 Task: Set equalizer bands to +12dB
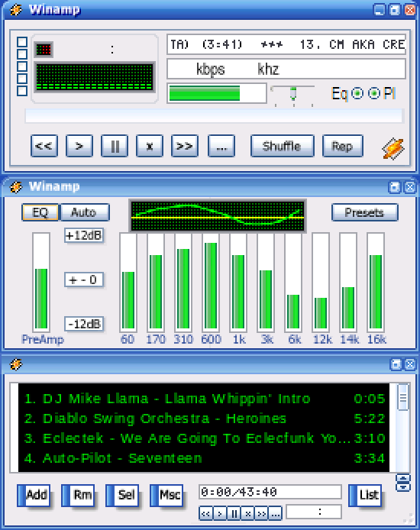coord(83,235)
